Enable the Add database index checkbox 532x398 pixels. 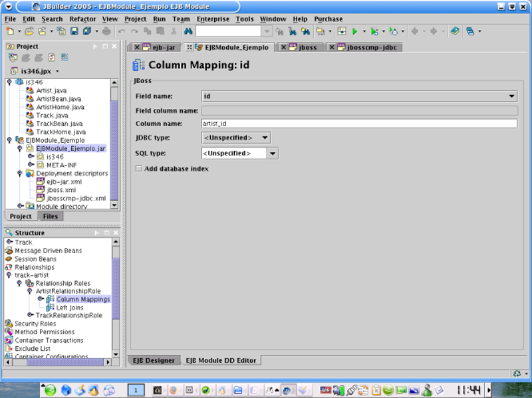[x=139, y=169]
